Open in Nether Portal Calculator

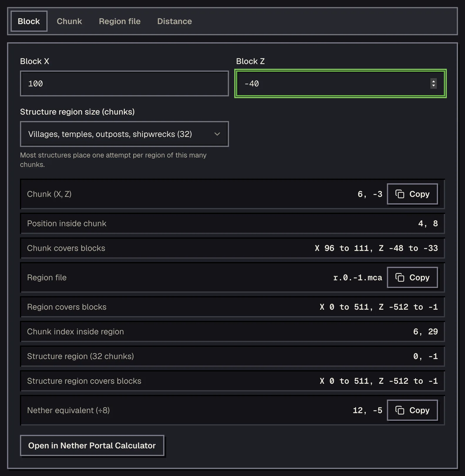pyautogui.click(x=92, y=445)
